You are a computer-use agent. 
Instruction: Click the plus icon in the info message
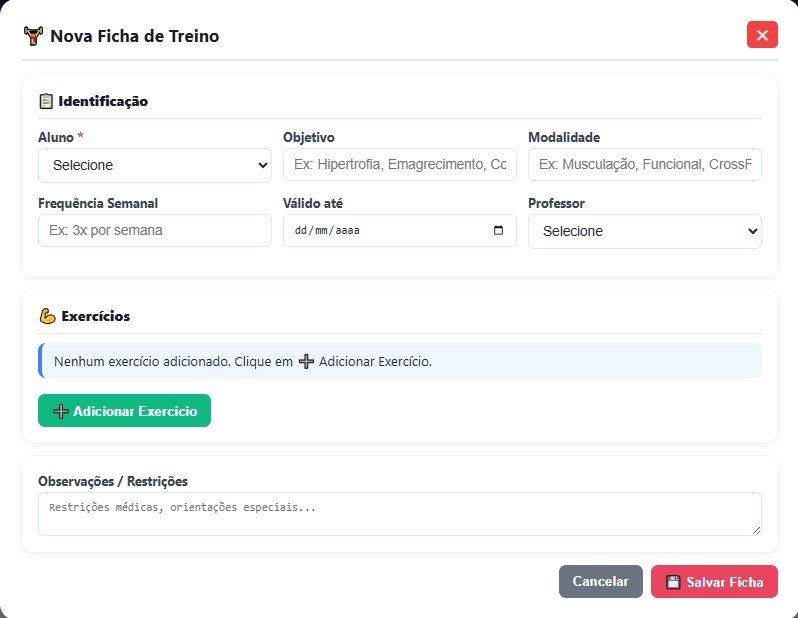pyautogui.click(x=306, y=361)
